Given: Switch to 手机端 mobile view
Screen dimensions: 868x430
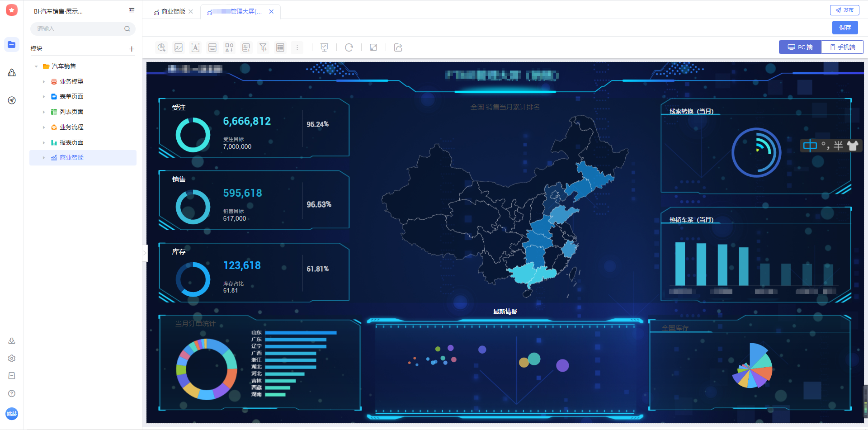Looking at the screenshot, I should [x=842, y=47].
